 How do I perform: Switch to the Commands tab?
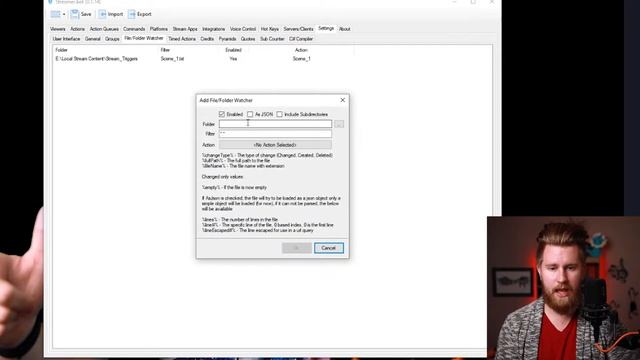pyautogui.click(x=134, y=29)
